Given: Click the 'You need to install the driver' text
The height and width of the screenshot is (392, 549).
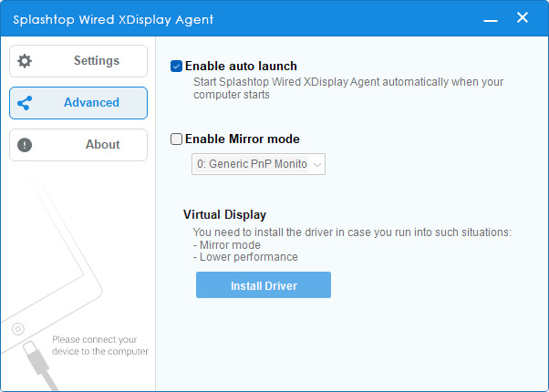Looking at the screenshot, I should point(352,232).
